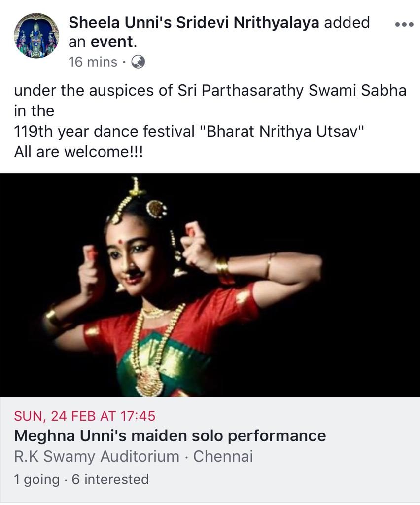View the "6 interested" count
The width and height of the screenshot is (420, 505).
[x=110, y=479]
